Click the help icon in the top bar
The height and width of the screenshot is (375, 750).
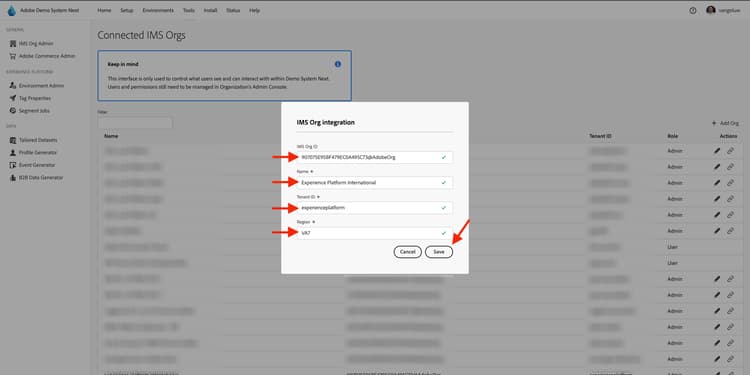[x=693, y=11]
